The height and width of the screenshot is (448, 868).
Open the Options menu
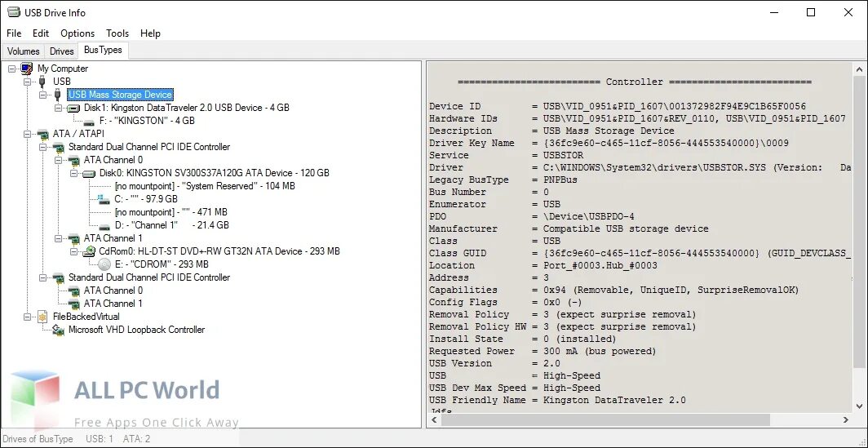coord(77,33)
